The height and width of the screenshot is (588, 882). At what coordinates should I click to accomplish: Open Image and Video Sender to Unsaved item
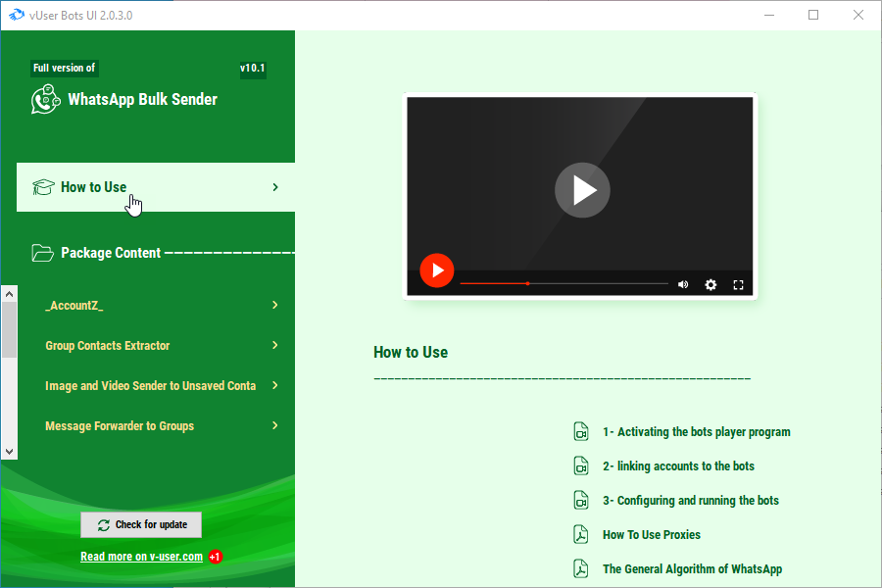point(151,386)
